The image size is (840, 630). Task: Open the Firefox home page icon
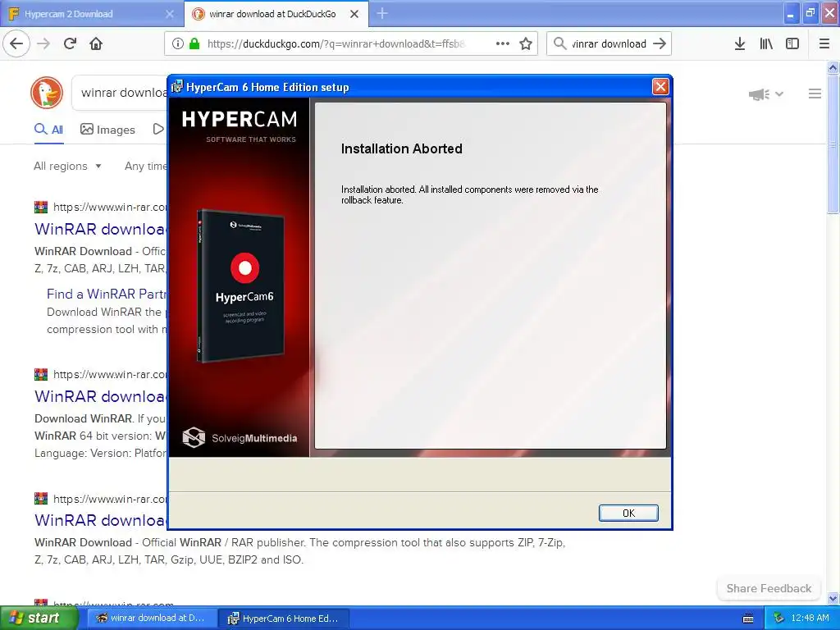coord(96,43)
